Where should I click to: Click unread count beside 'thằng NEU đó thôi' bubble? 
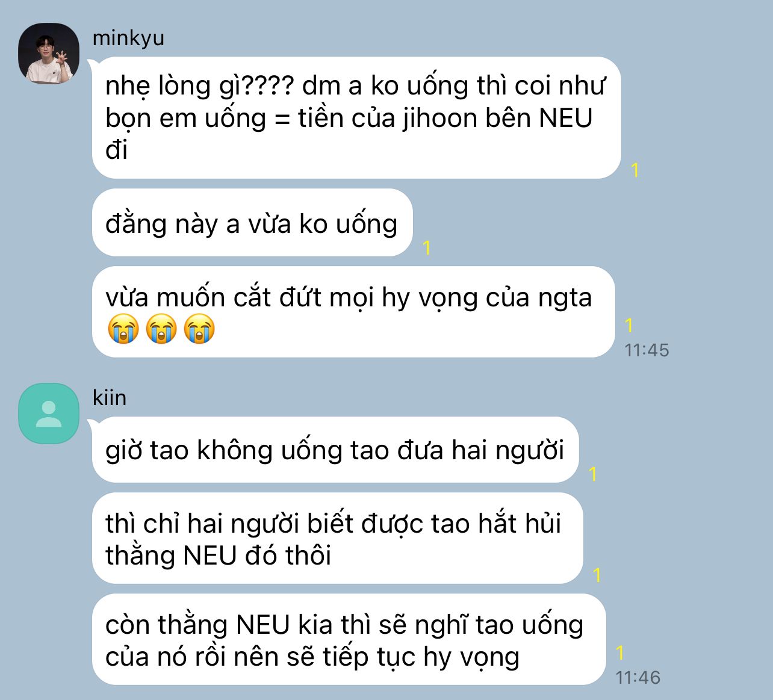click(x=597, y=575)
